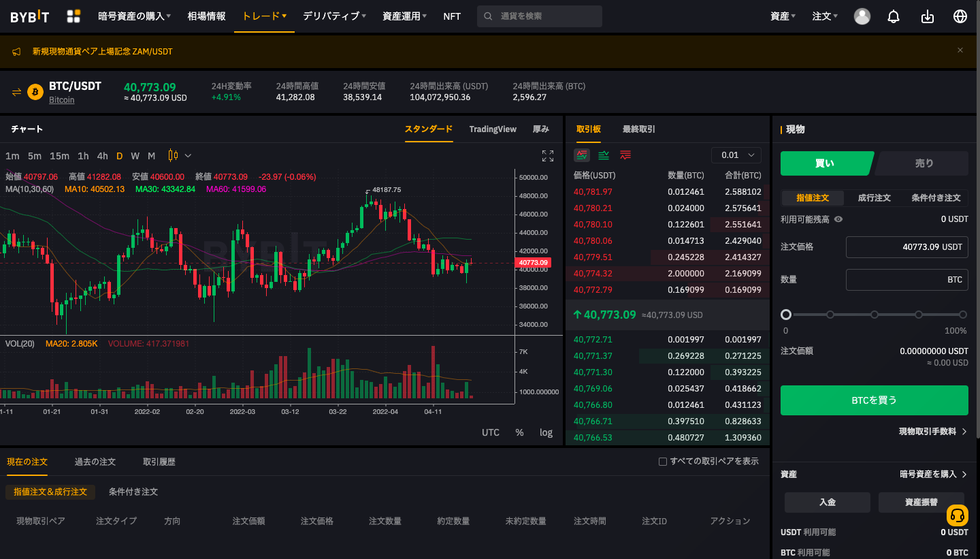Viewport: 980px width, 559px height.
Task: Switch to depth chart tab
Action: point(540,129)
